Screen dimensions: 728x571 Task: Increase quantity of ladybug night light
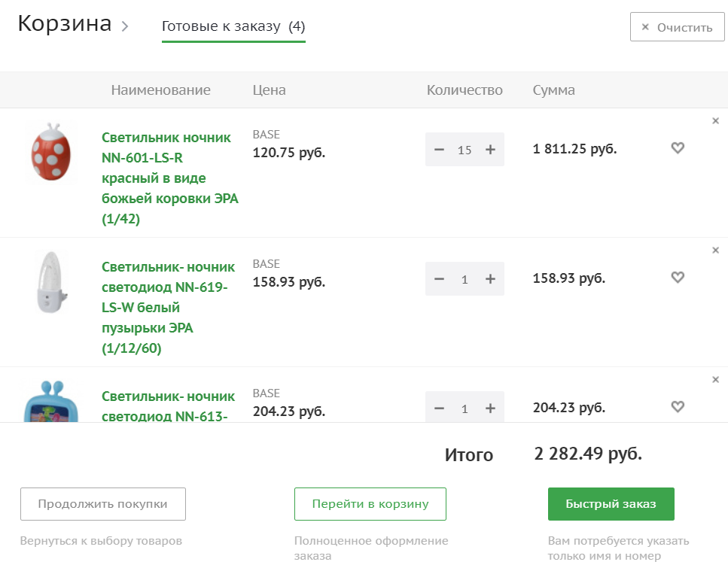coord(490,150)
